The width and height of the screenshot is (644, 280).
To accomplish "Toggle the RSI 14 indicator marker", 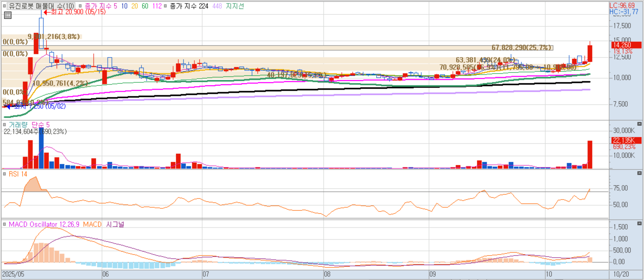I will tap(4, 174).
